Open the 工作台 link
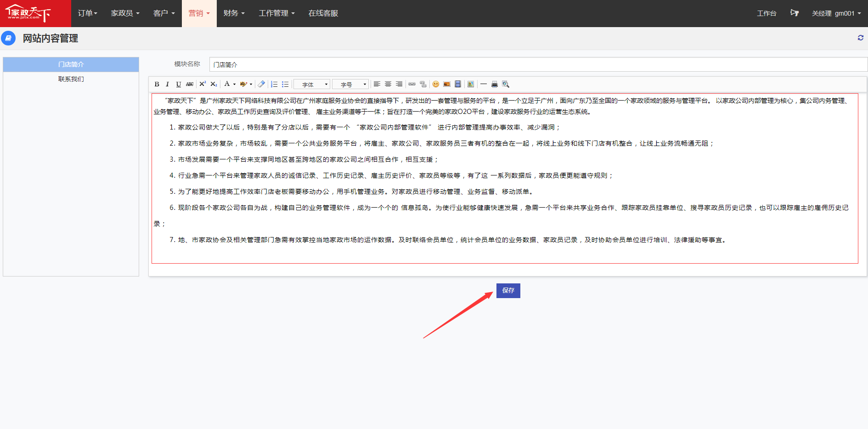Image resolution: width=868 pixels, height=429 pixels. coord(767,13)
